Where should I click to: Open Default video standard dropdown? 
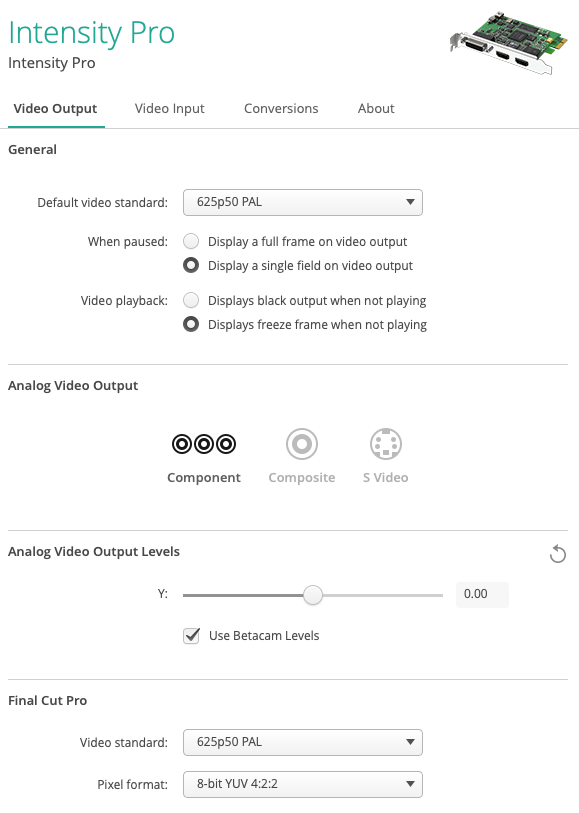click(303, 202)
